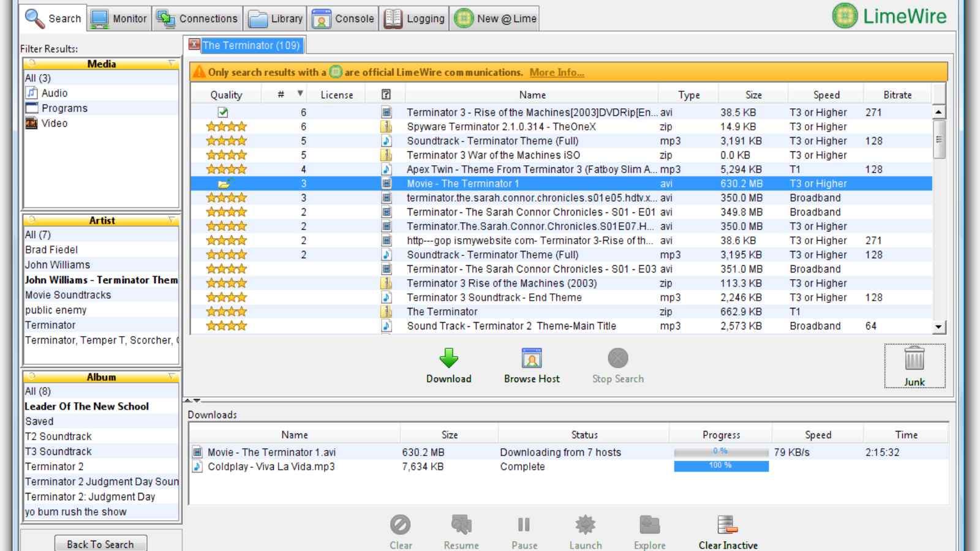
Task: Sort results by Size column header
Action: [x=753, y=95]
